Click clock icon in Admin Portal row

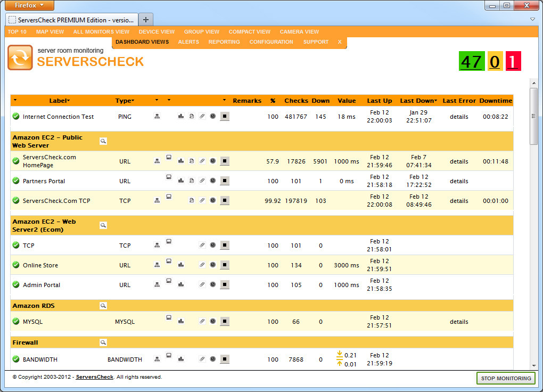click(213, 284)
